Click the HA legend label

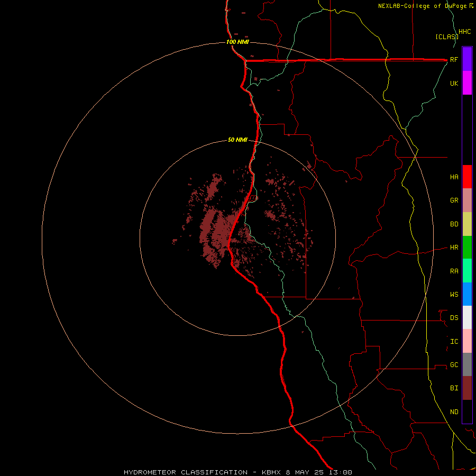(x=454, y=177)
